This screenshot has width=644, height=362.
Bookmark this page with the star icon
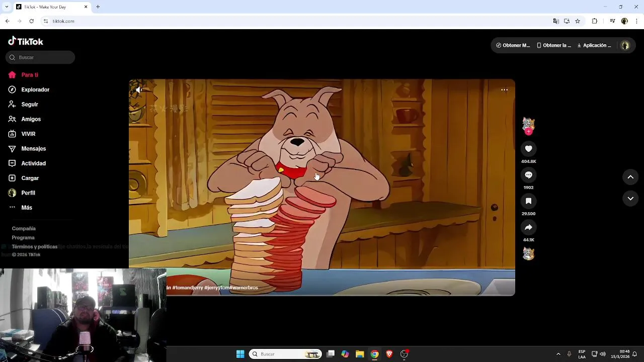pos(578,21)
